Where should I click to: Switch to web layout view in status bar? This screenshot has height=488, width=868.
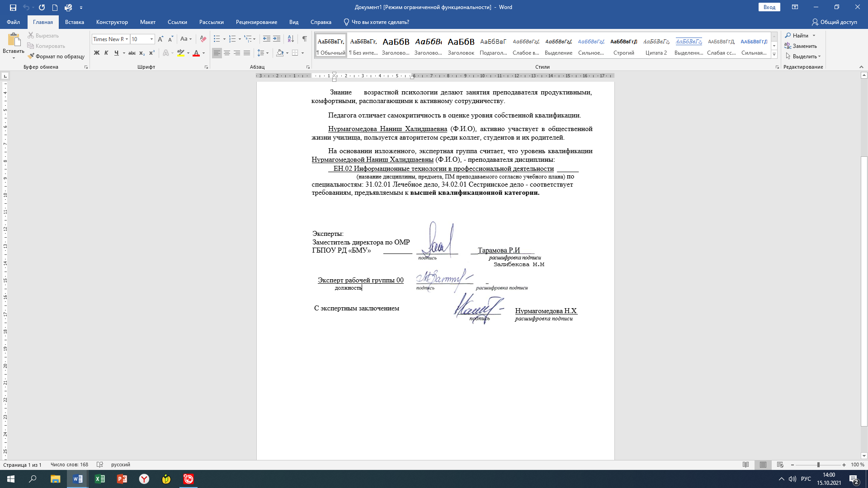[x=780, y=465]
